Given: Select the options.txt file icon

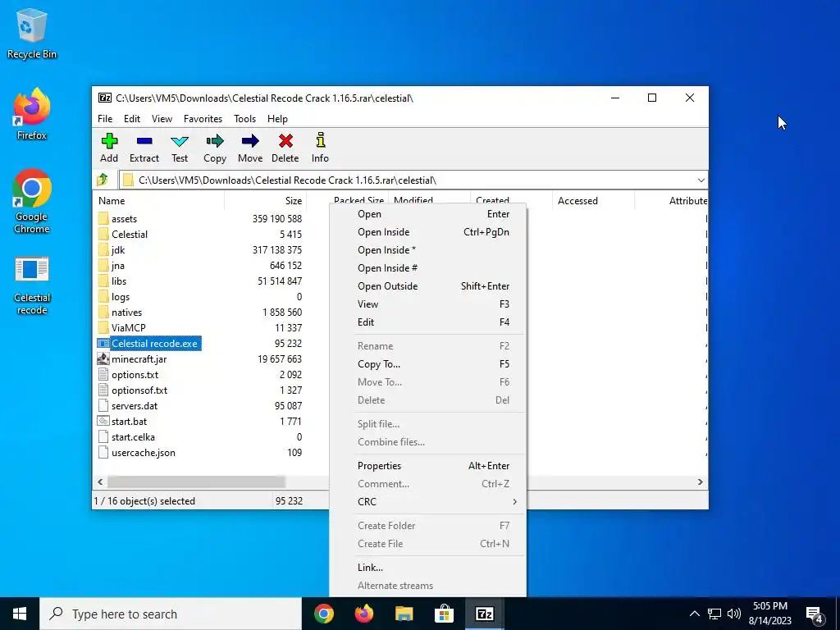Looking at the screenshot, I should 103,374.
